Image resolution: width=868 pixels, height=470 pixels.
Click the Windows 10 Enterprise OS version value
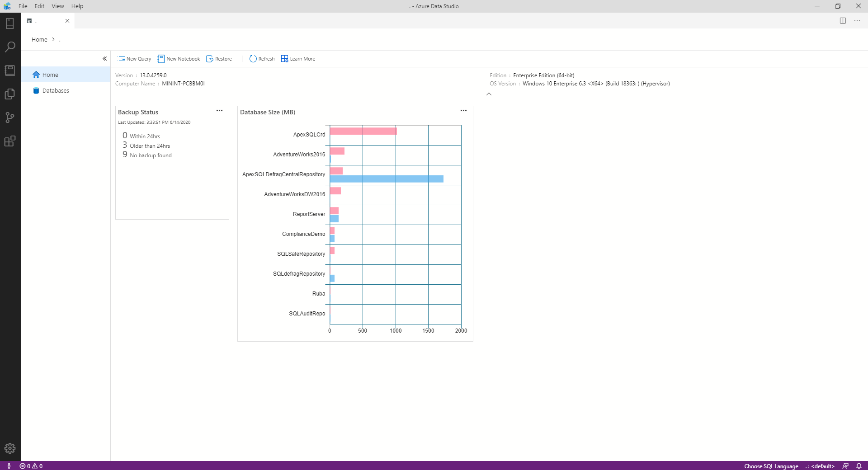596,84
